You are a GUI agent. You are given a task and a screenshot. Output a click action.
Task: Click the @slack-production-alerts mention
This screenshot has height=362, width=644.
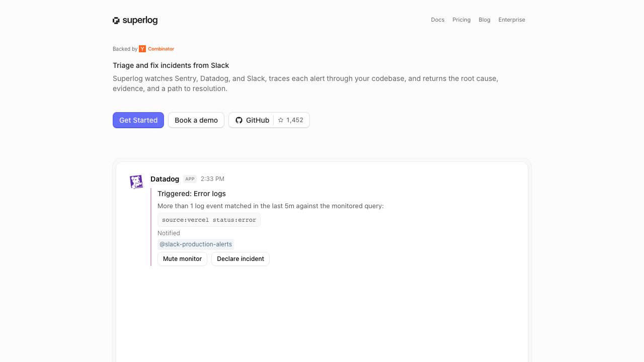tap(196, 244)
